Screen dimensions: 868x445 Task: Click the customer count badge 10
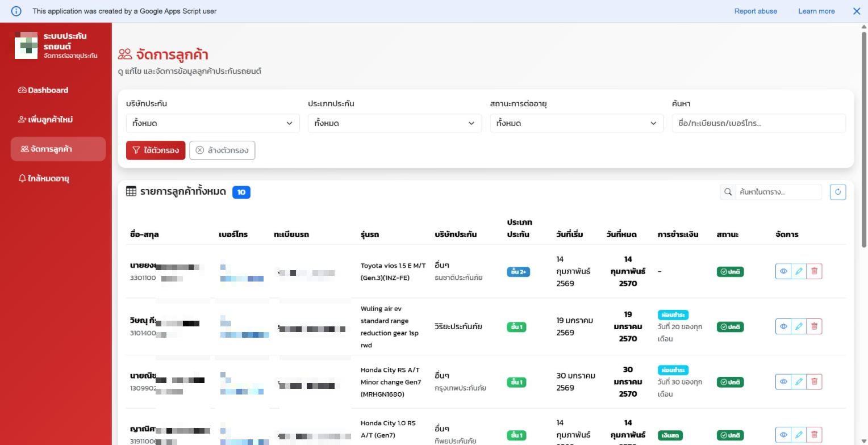coord(241,192)
